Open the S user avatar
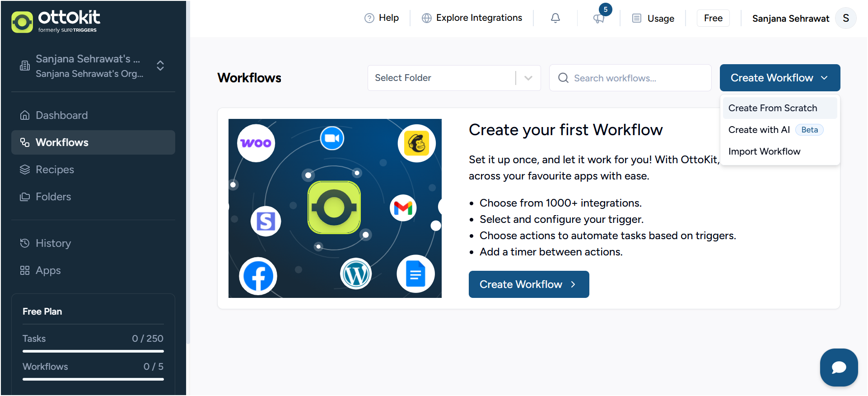Screen dimensions: 868x396 click(846, 18)
